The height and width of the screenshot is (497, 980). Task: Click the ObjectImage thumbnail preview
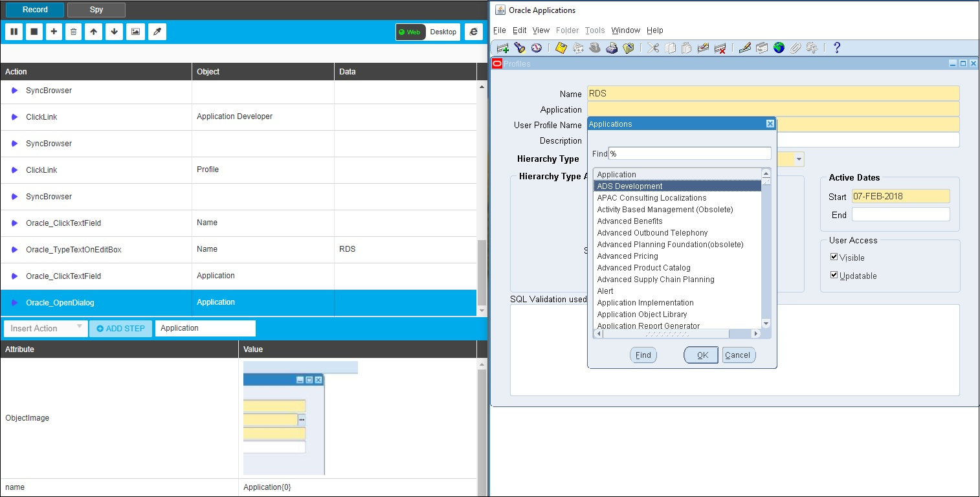pyautogui.click(x=300, y=418)
